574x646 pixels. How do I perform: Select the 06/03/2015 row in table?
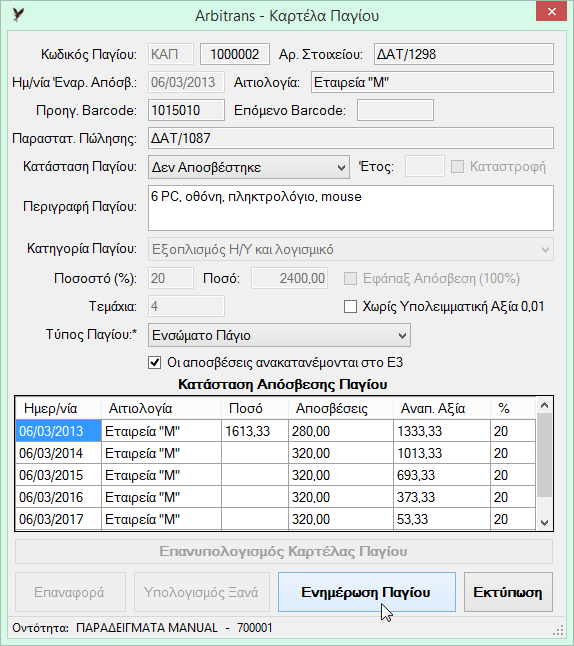tap(275, 475)
